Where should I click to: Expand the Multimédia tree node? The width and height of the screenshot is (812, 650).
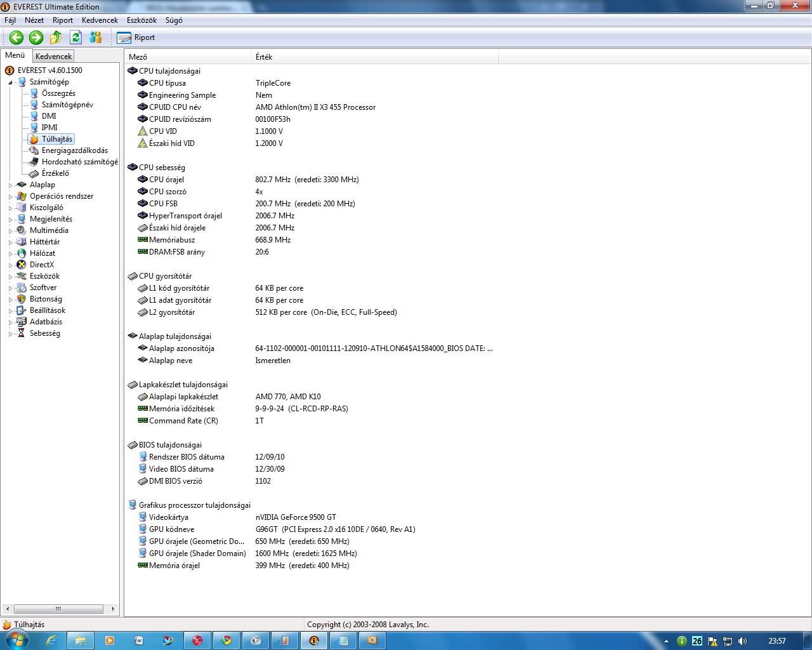10,231
